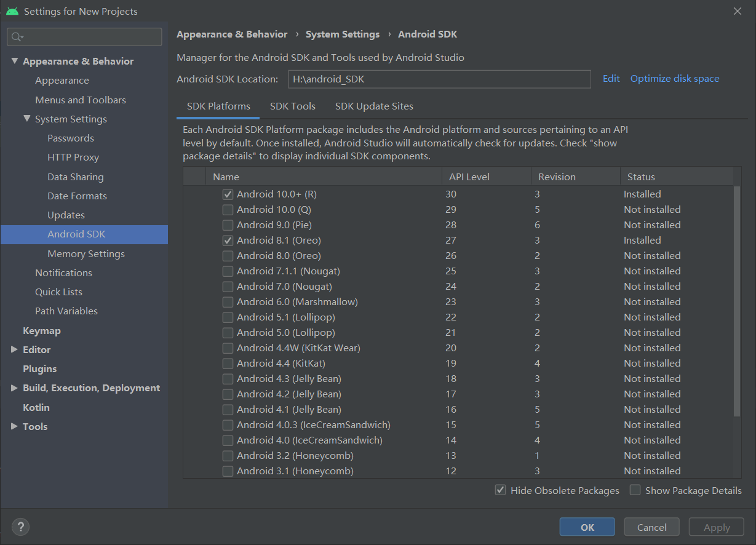Toggle Hide Obsolete Packages checkbox
This screenshot has width=756, height=545.
[x=501, y=490]
